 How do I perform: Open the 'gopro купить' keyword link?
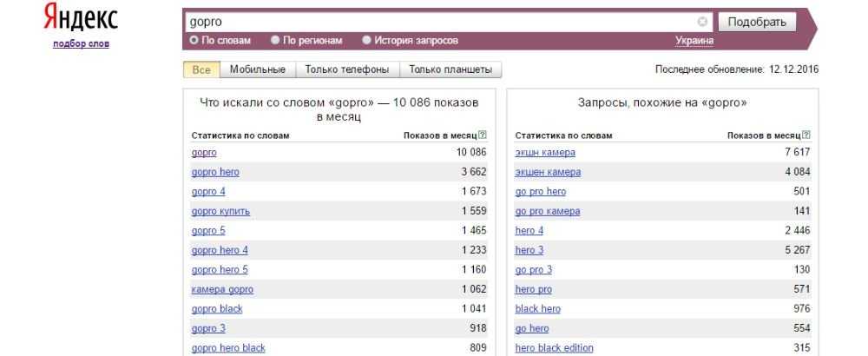coord(220,211)
